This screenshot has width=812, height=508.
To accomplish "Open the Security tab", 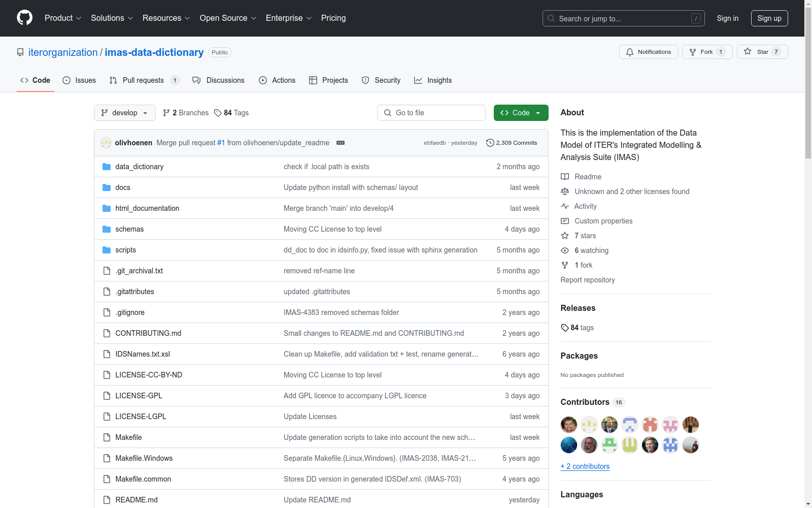I will pos(381,80).
